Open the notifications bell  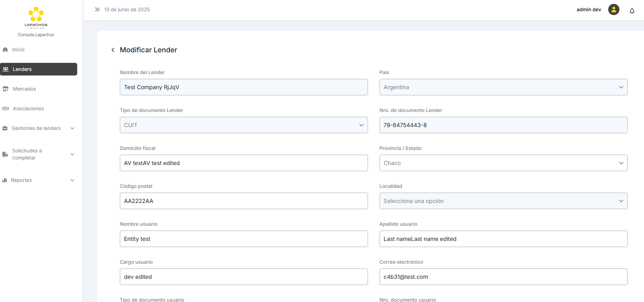(632, 11)
